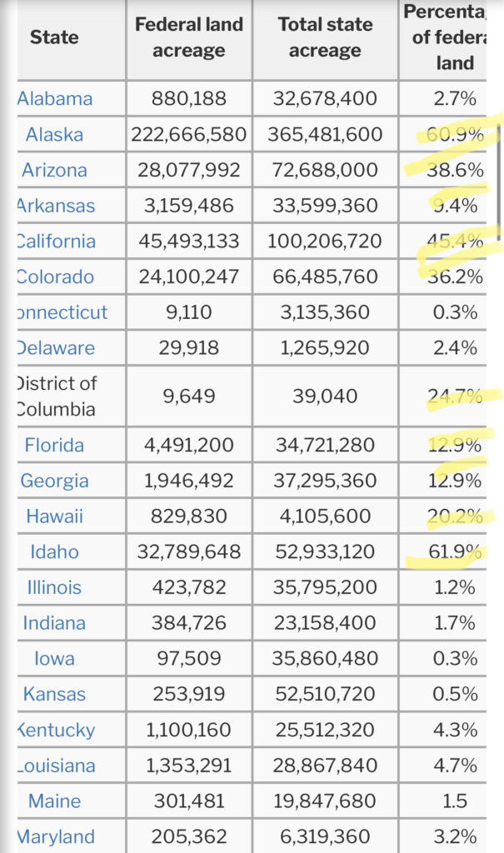Follow the California link

(57, 242)
